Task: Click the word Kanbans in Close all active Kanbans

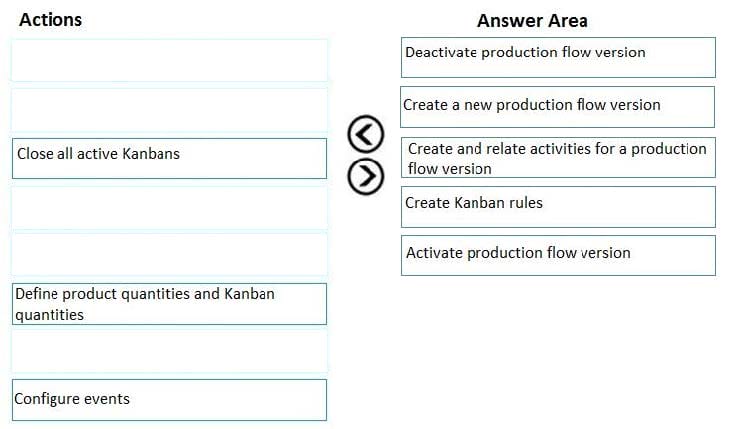Action: tap(151, 154)
